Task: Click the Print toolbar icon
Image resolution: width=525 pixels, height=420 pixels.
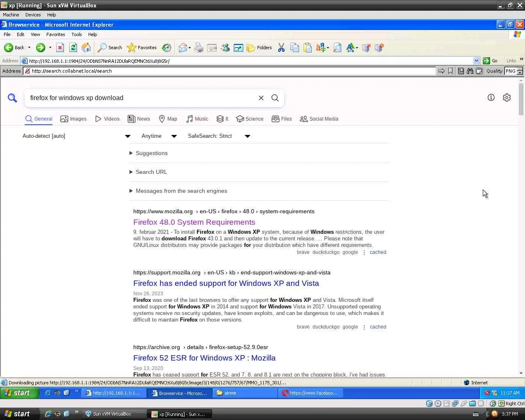Action: [x=199, y=48]
